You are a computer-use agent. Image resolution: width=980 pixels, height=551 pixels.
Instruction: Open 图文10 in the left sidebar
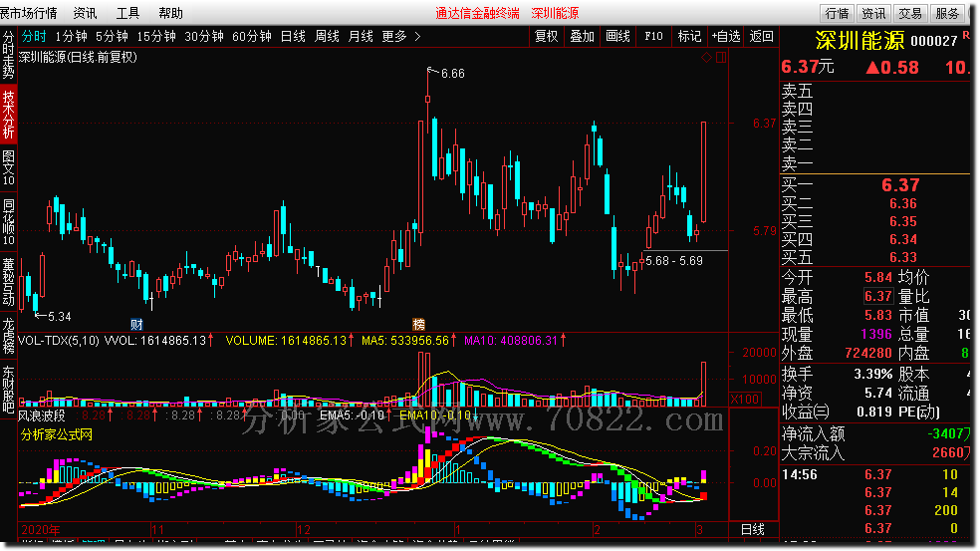click(x=8, y=167)
